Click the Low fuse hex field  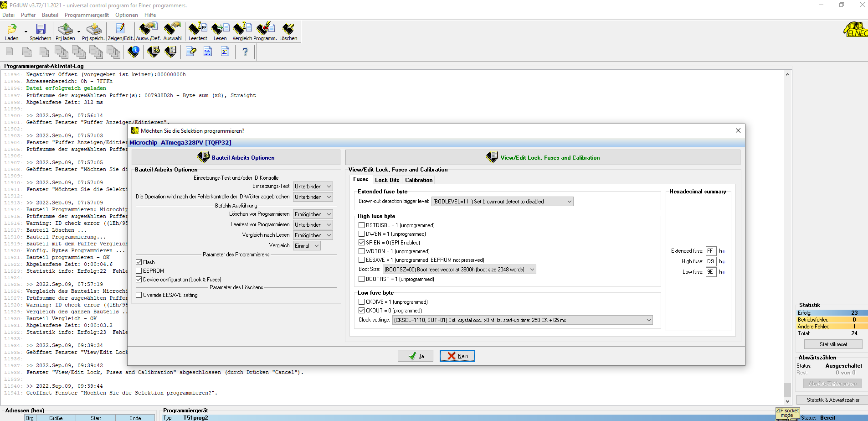pyautogui.click(x=711, y=272)
